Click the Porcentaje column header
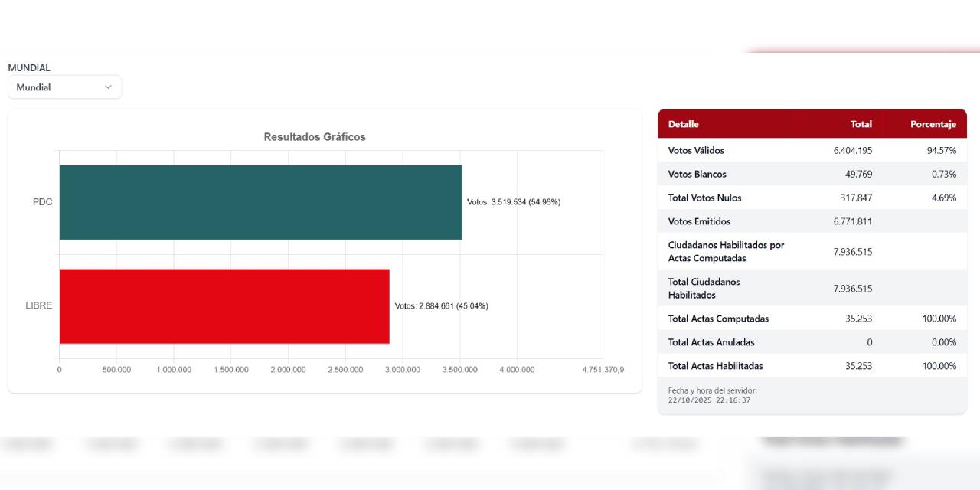This screenshot has width=980, height=490. coord(933,124)
